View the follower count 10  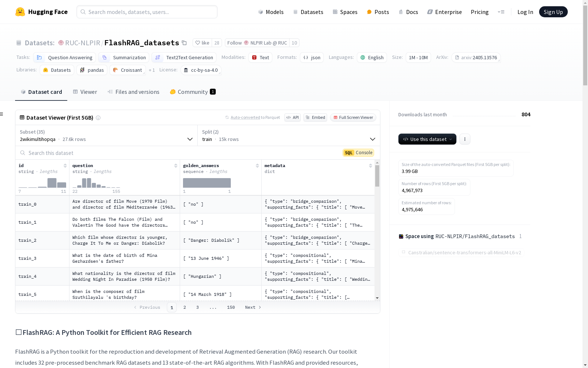click(294, 43)
